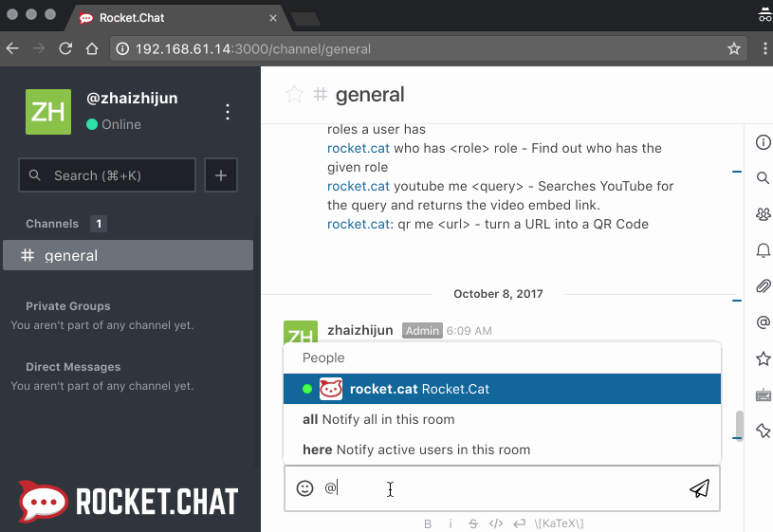
Task: Open the browser three-dot menu
Action: 764,48
